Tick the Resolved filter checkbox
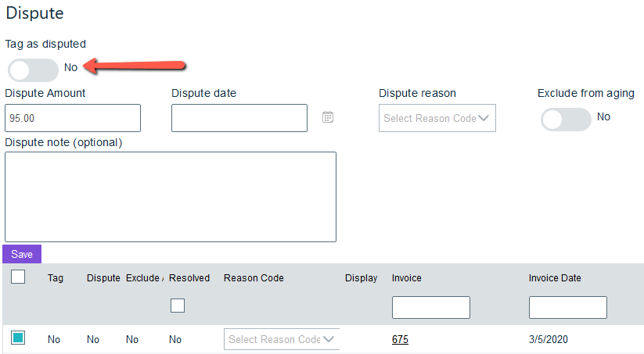Image resolution: width=644 pixels, height=354 pixels. pos(178,306)
